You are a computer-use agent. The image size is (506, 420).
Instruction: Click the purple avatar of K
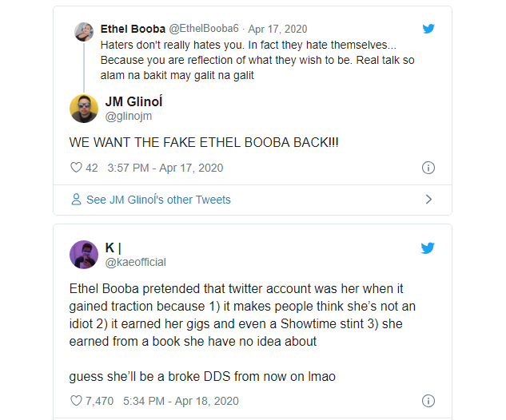84,254
